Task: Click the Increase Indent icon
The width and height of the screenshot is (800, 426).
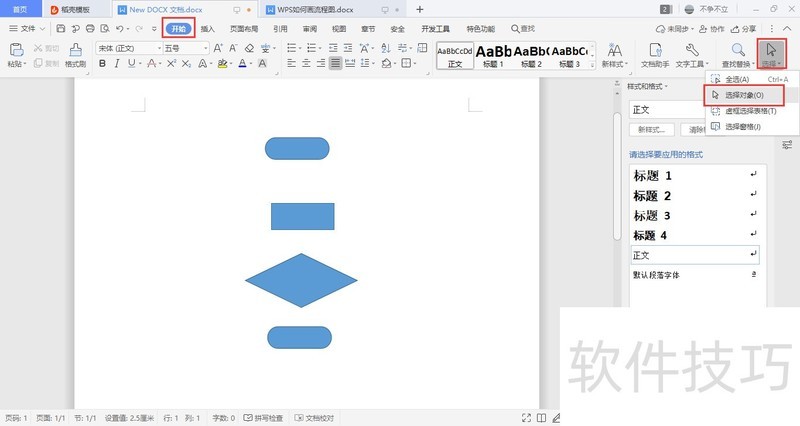Action: (x=348, y=48)
